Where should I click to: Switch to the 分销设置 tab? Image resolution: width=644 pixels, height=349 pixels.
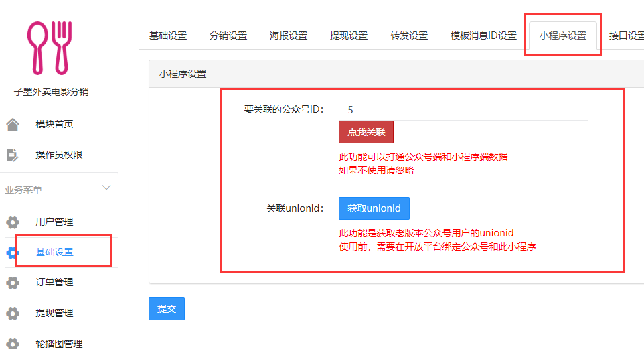coord(228,36)
